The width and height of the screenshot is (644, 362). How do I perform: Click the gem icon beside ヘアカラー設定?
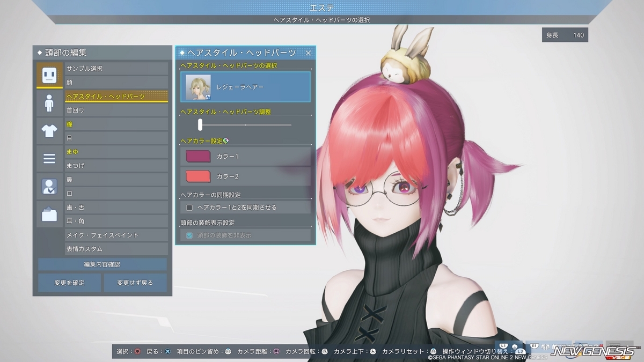(x=226, y=141)
